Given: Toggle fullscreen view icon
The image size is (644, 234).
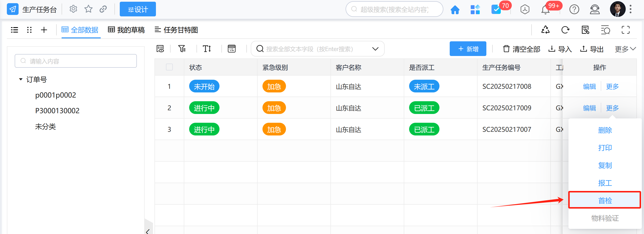Looking at the screenshot, I should 625,30.
